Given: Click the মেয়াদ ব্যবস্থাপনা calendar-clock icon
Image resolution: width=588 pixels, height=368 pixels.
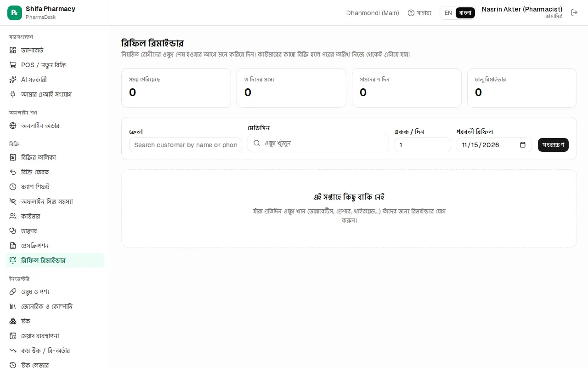Looking at the screenshot, I should 13,336.
